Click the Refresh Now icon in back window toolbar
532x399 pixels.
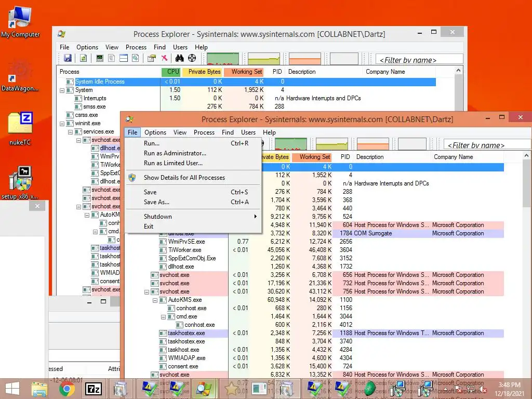click(x=83, y=58)
